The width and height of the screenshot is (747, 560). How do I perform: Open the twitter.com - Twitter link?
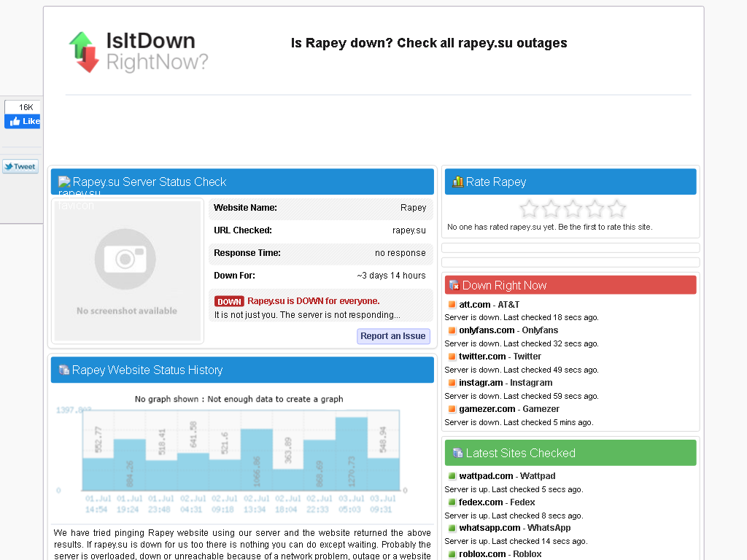(x=500, y=356)
